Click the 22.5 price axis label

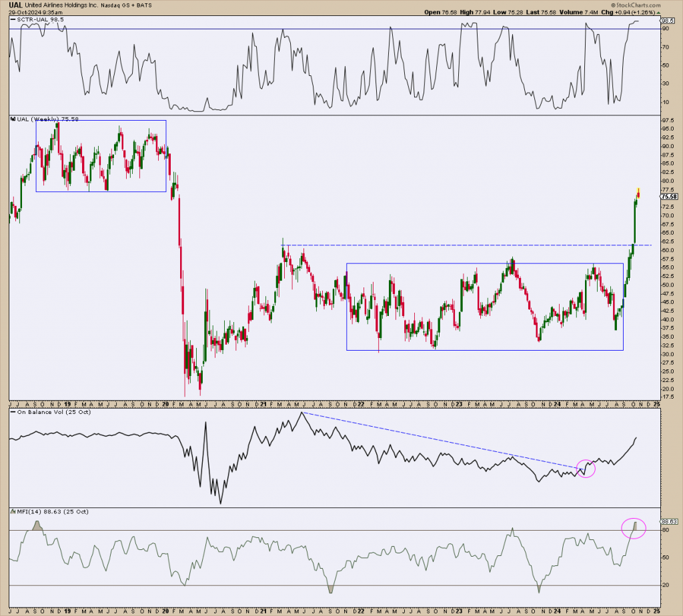(668, 380)
